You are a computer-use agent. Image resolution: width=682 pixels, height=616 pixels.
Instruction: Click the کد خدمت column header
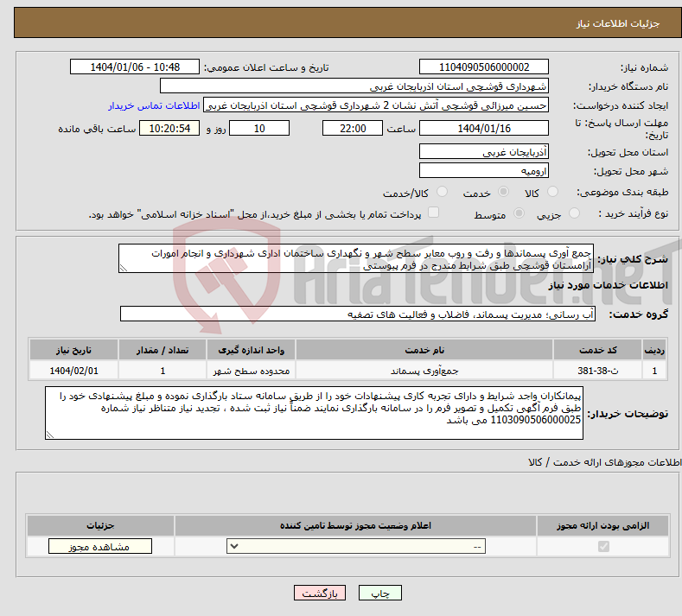click(x=598, y=350)
